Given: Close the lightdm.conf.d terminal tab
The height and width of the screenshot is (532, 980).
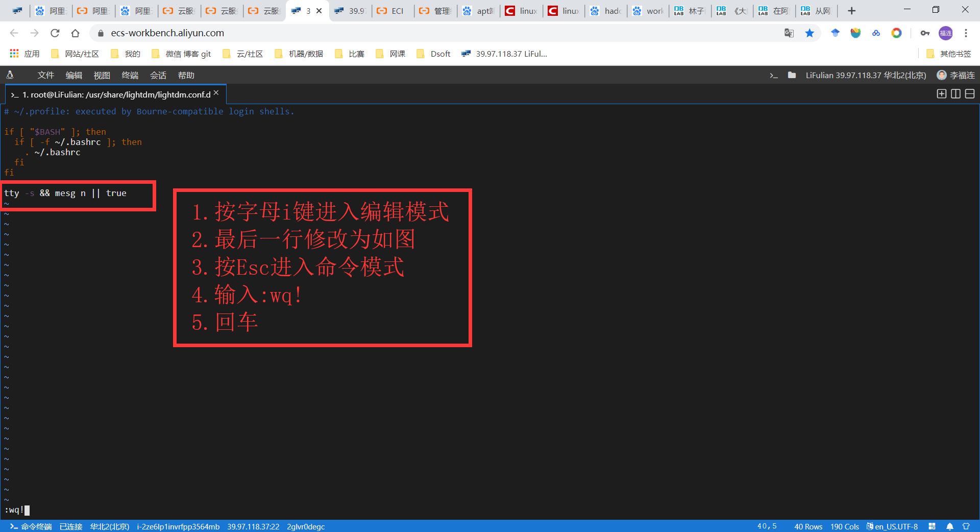Looking at the screenshot, I should tap(216, 94).
